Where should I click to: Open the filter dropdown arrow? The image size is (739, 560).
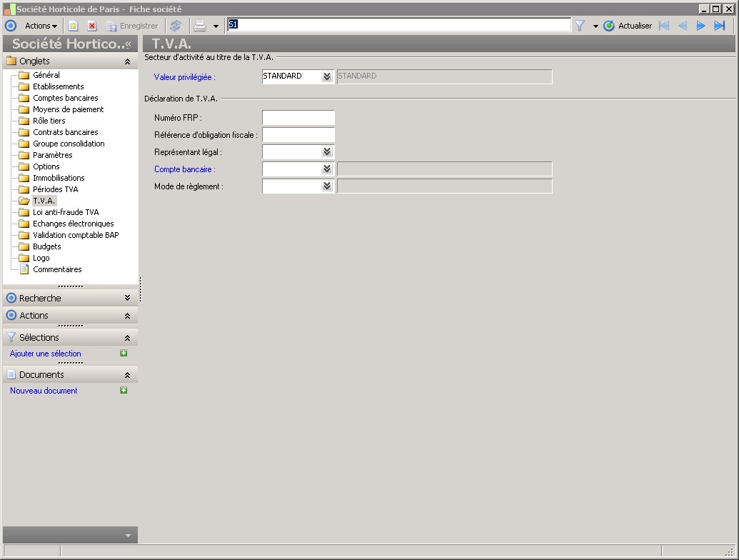(x=595, y=26)
